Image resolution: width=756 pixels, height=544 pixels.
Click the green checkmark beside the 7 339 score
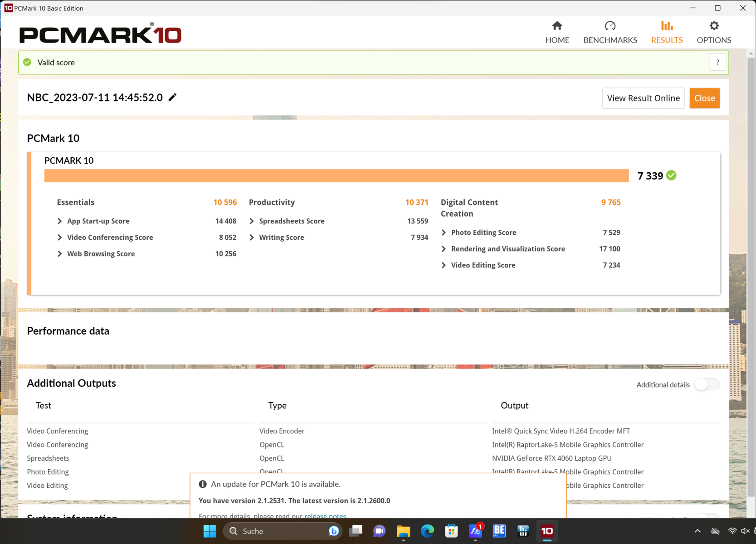click(671, 175)
